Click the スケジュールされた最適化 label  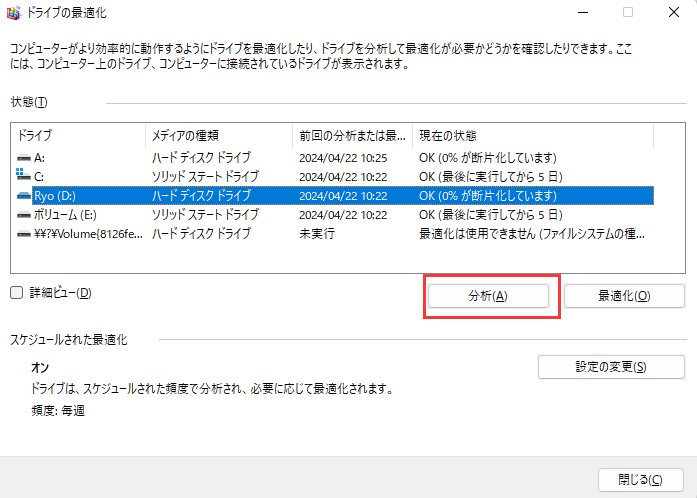click(x=69, y=340)
